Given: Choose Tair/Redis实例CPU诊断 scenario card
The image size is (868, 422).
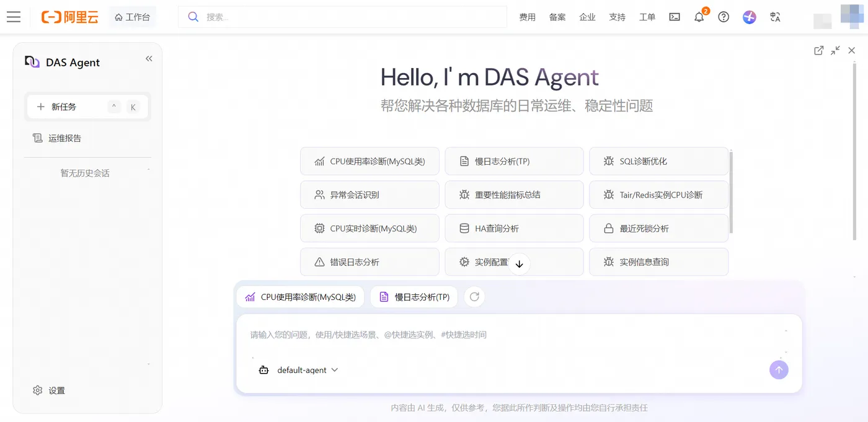Looking at the screenshot, I should point(658,195).
